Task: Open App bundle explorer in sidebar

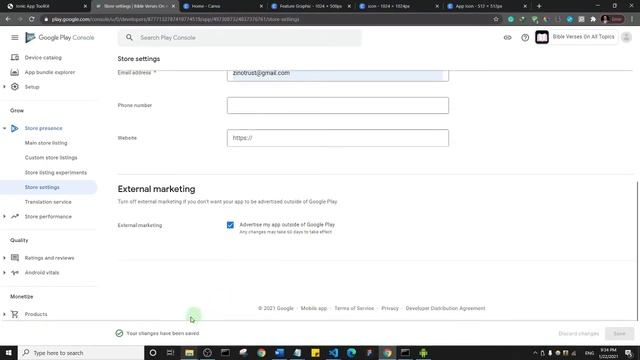Action: click(49, 72)
